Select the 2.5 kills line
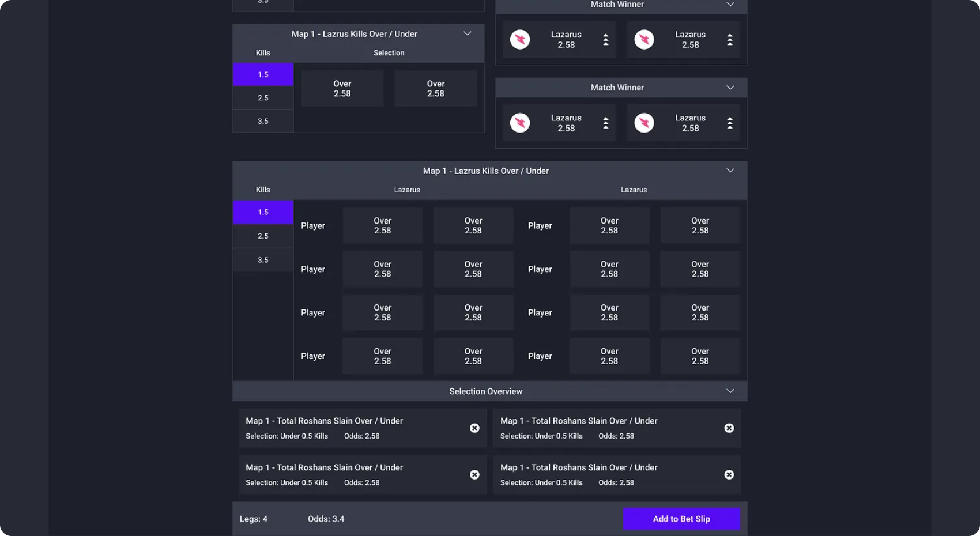The image size is (980, 536). (263, 97)
